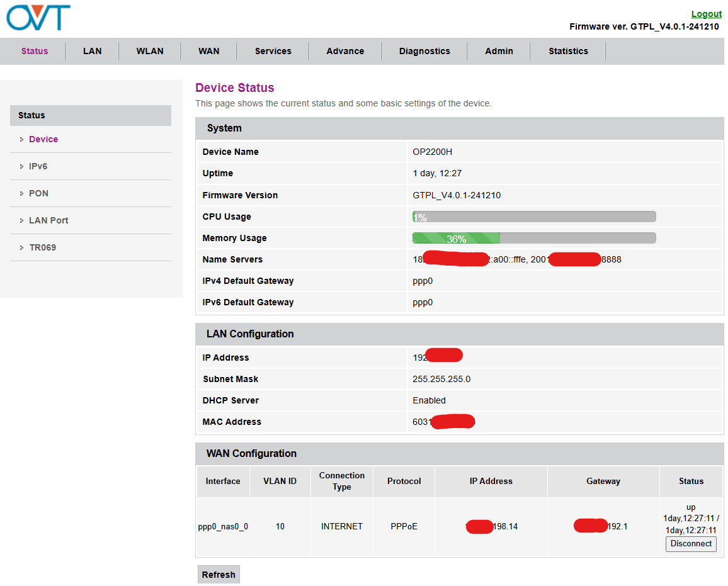Show LAN Port status from sidebar
Viewport: 728px width, 586px height.
(x=48, y=220)
